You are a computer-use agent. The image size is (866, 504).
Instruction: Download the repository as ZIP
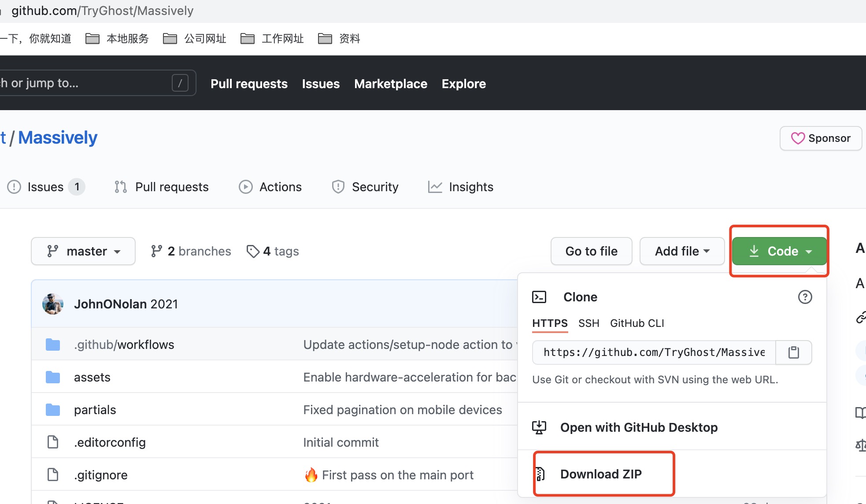point(601,474)
